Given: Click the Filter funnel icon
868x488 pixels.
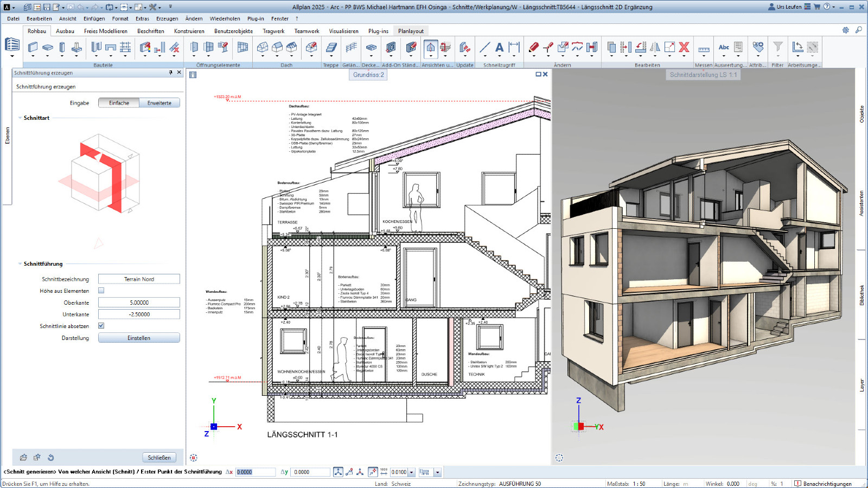Looking at the screenshot, I should point(777,48).
